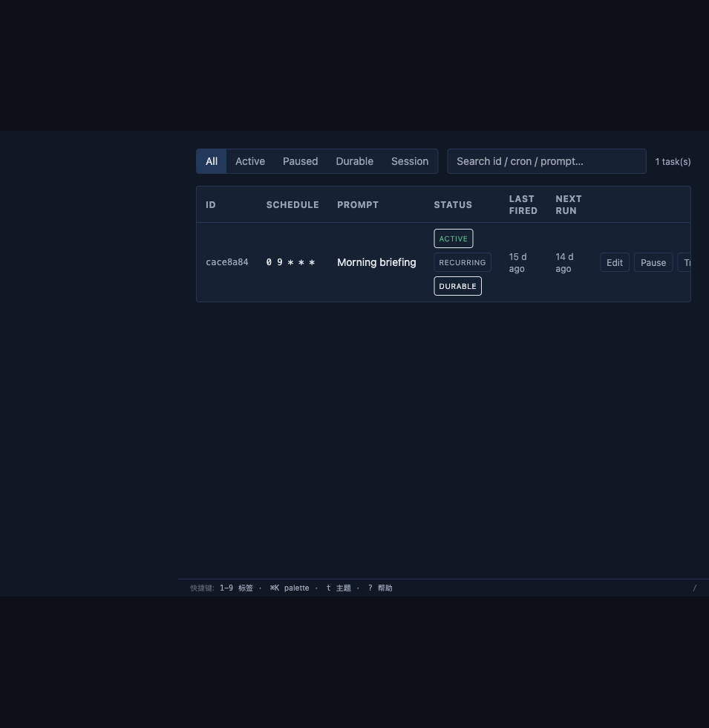Click the STATUS column header
The height and width of the screenshot is (728, 709).
click(453, 205)
